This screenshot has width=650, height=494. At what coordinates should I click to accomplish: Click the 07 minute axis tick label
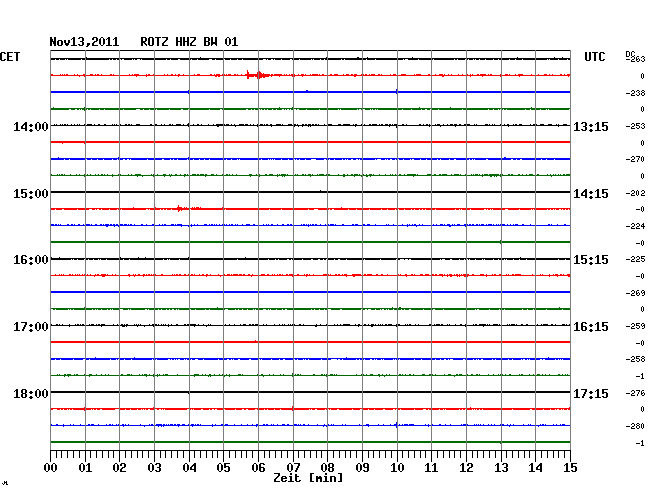pos(293,468)
